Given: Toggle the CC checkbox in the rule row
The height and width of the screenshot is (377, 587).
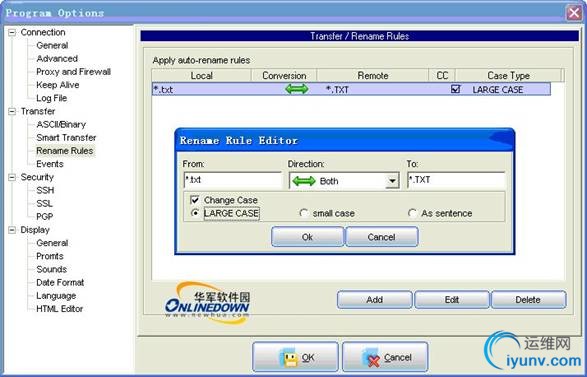Looking at the screenshot, I should [456, 89].
